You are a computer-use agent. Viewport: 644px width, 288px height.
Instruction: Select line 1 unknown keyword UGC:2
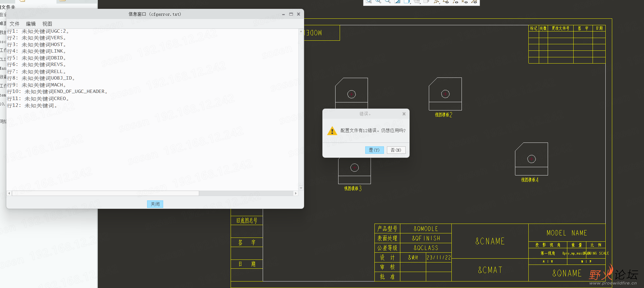(38, 31)
